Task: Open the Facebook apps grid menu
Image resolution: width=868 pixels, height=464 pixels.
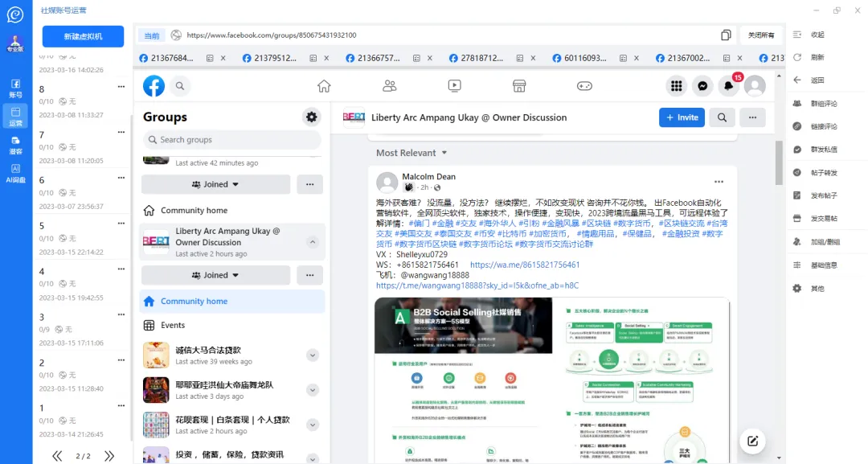Action: point(676,85)
